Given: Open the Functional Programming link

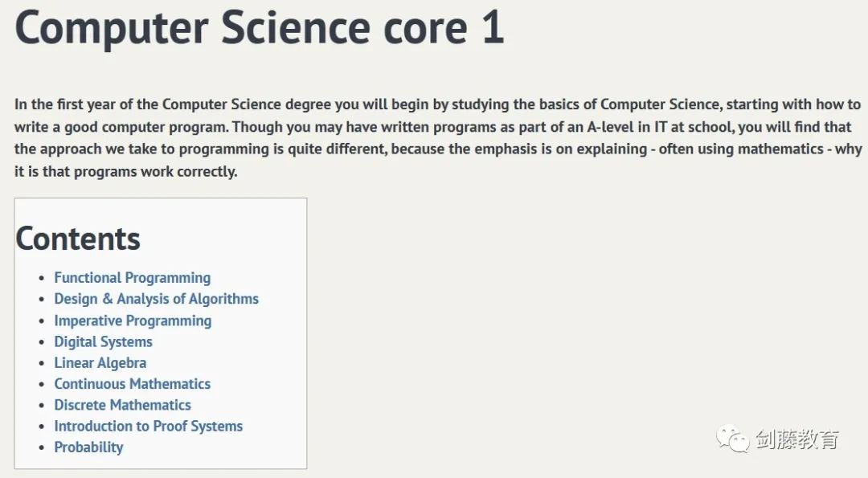Looking at the screenshot, I should [x=133, y=278].
